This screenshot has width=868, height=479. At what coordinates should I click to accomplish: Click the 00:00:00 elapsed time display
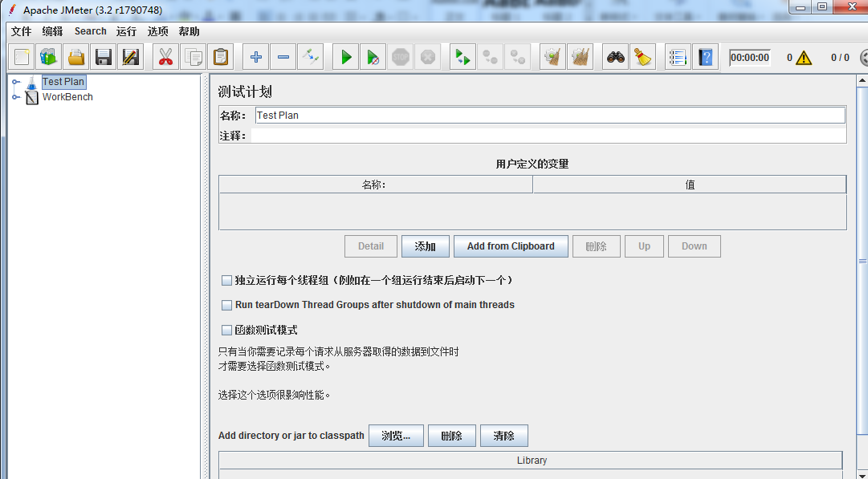[749, 58]
